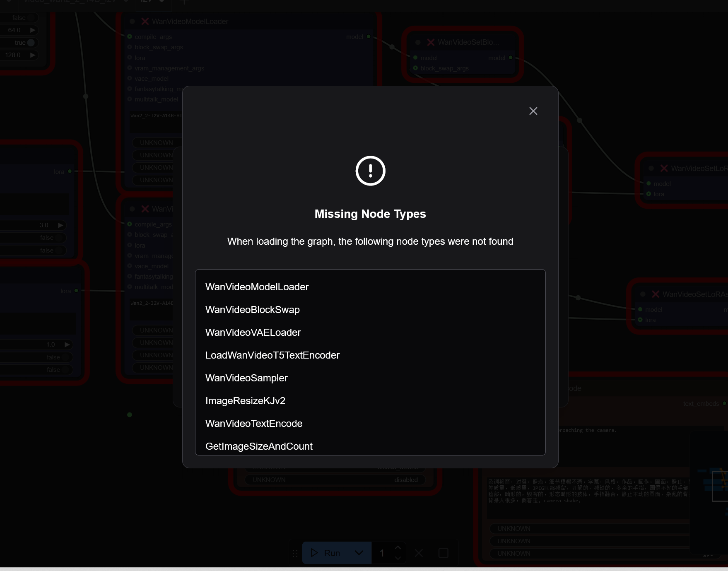Image resolution: width=728 pixels, height=571 pixels.
Task: Select GetImageSizeAndCount in the missing list
Action: click(x=259, y=446)
